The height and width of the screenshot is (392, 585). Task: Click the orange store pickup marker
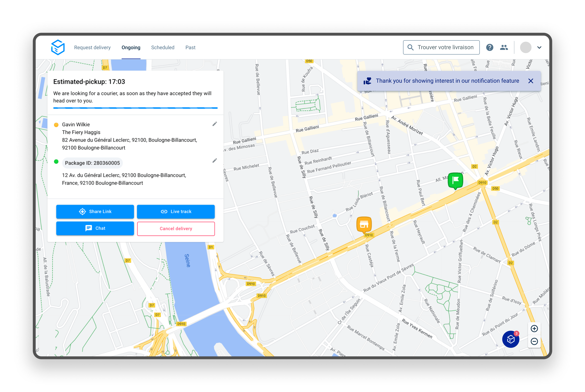click(x=364, y=224)
